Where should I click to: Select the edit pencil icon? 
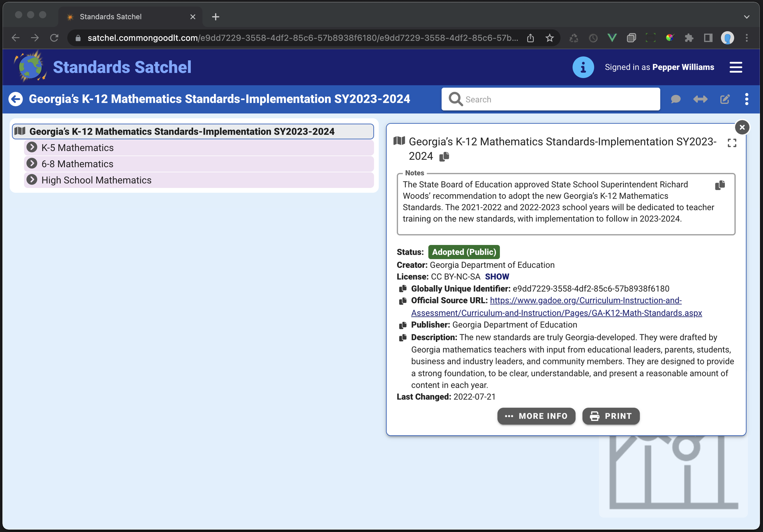725,99
